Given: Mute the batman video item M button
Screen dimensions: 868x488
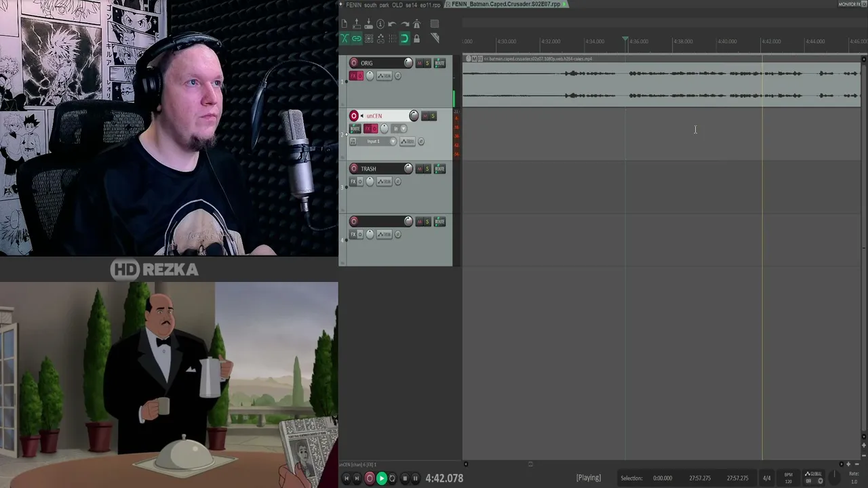Looking at the screenshot, I should pyautogui.click(x=474, y=59).
